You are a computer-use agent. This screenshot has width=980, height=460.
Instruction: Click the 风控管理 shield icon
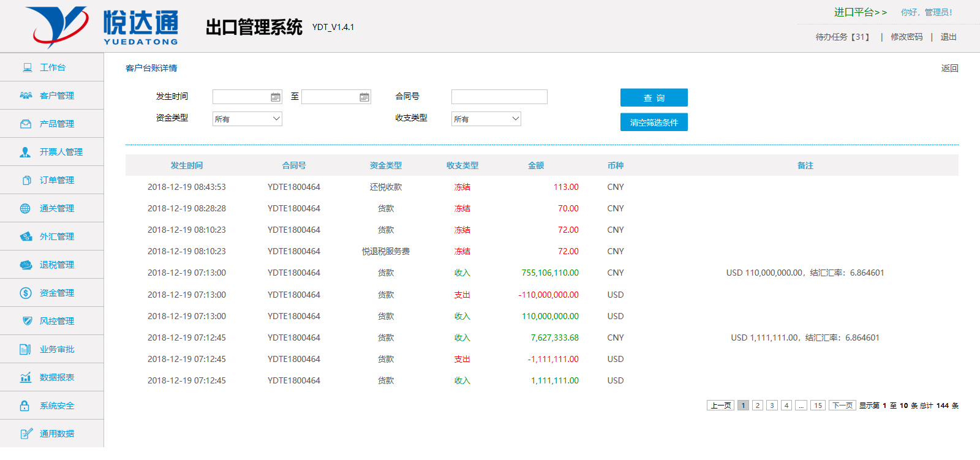pyautogui.click(x=27, y=321)
